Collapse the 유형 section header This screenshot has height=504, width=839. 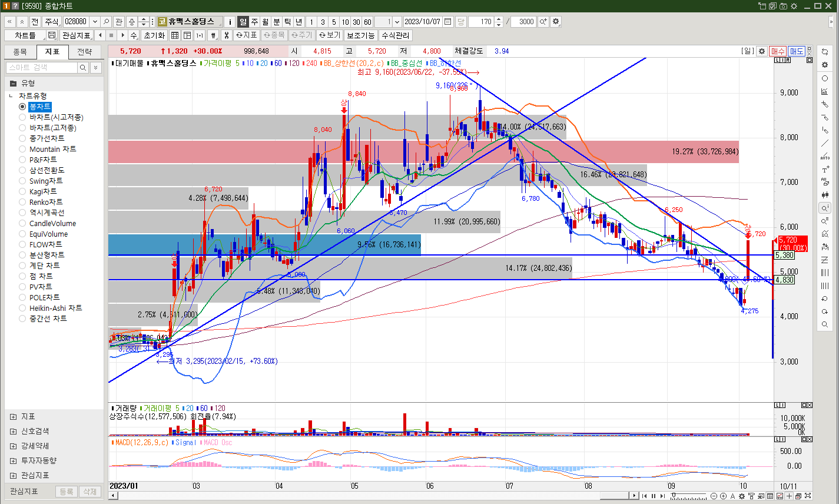pyautogui.click(x=13, y=83)
